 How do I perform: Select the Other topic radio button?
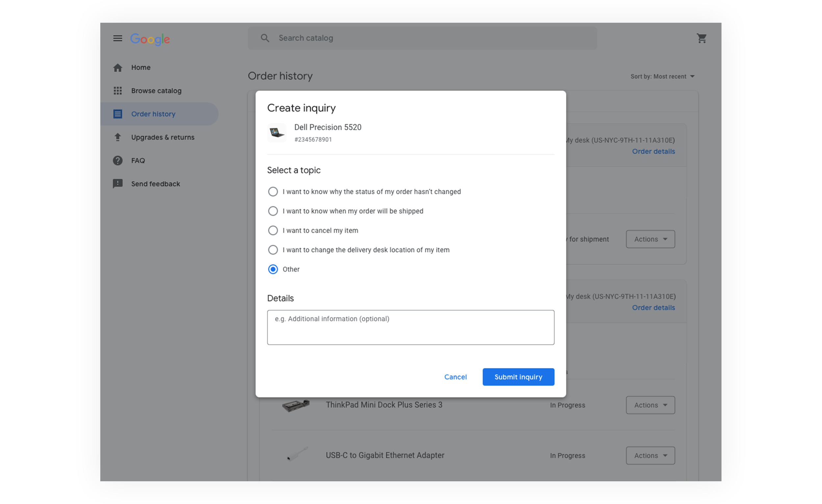(x=273, y=269)
